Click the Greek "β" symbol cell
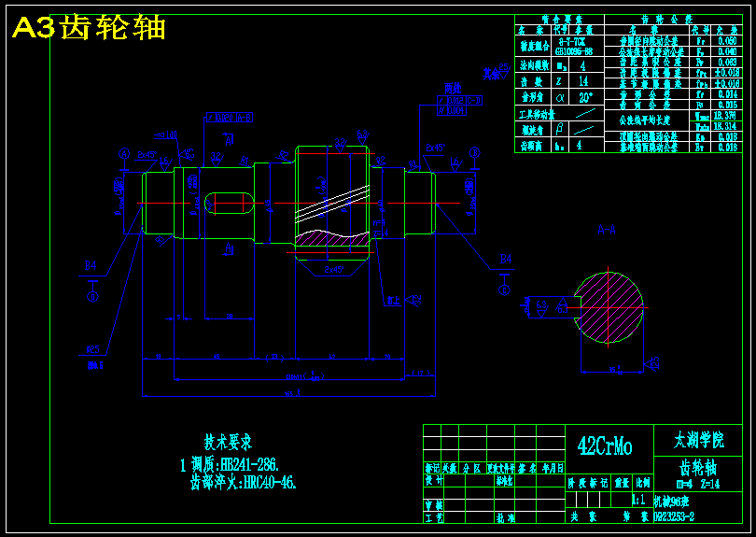 click(559, 129)
